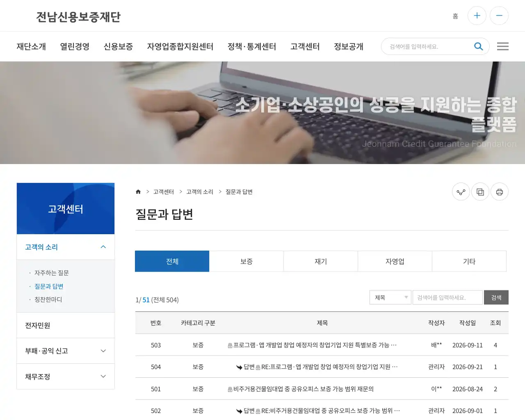Click the zoom in plus icon
This screenshot has height=420, width=525.
(477, 16)
